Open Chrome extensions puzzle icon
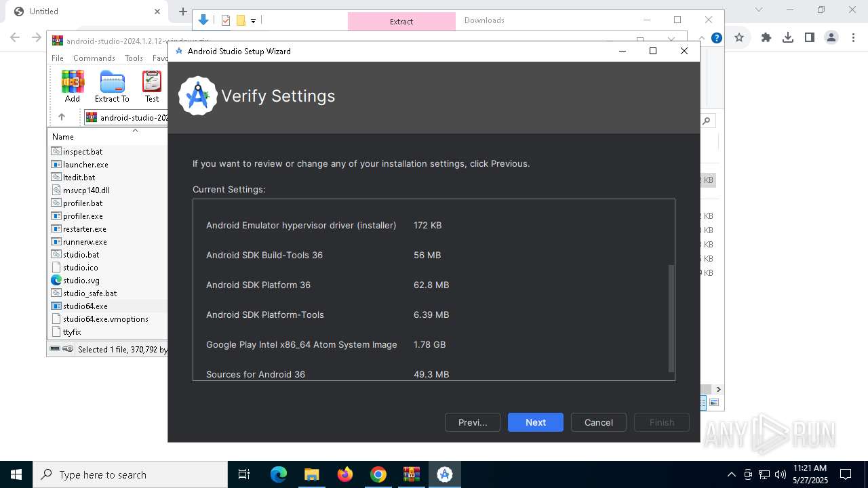This screenshot has width=868, height=488. click(766, 38)
